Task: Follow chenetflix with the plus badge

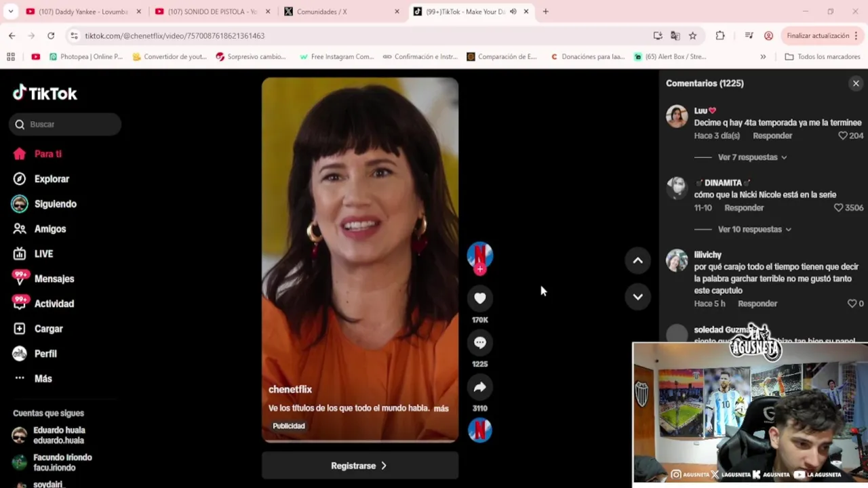Action: click(480, 269)
